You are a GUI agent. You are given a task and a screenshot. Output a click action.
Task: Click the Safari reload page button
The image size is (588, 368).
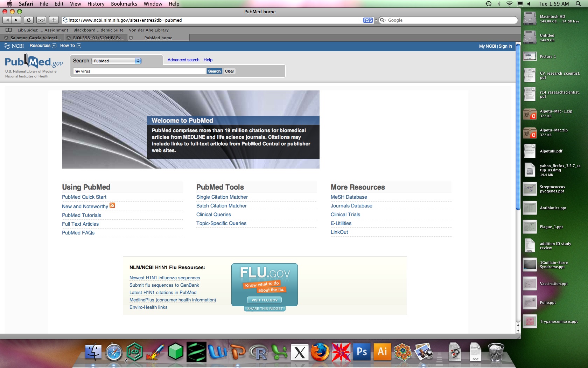pos(29,20)
